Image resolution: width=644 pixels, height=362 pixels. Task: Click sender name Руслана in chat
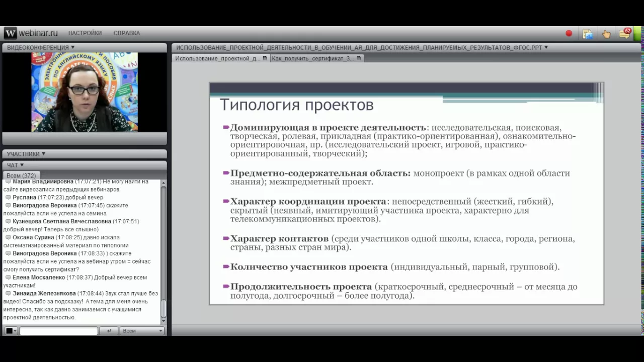point(25,198)
